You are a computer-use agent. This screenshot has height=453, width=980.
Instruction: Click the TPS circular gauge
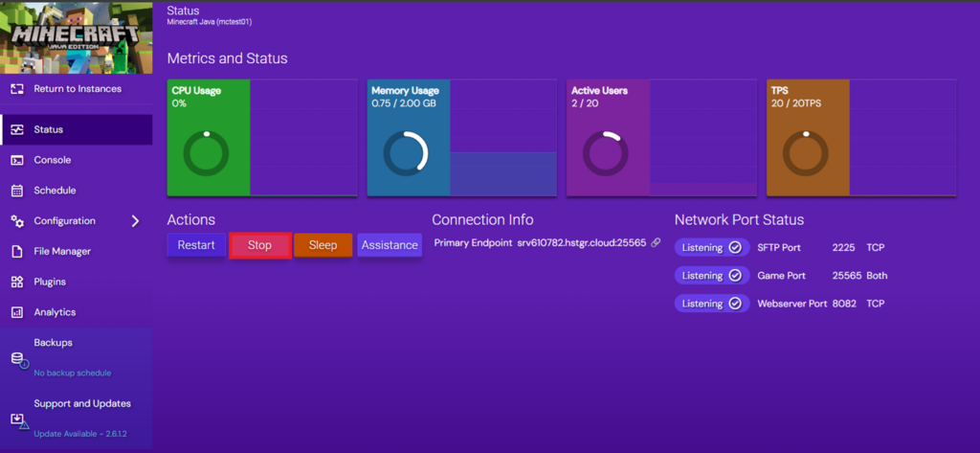pos(806,153)
